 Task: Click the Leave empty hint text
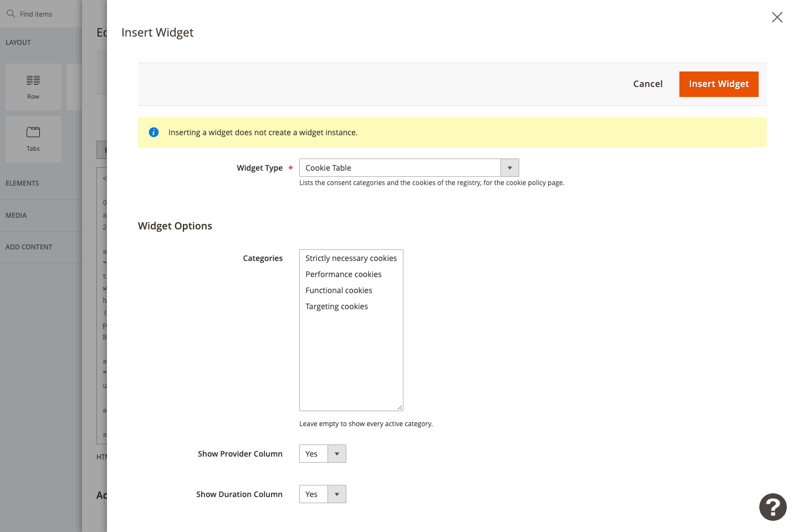click(x=366, y=424)
